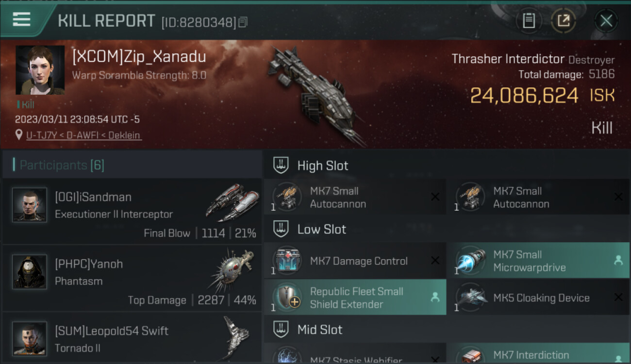Open Zip_Xanadu's character portrait
The image size is (631, 364).
click(40, 70)
